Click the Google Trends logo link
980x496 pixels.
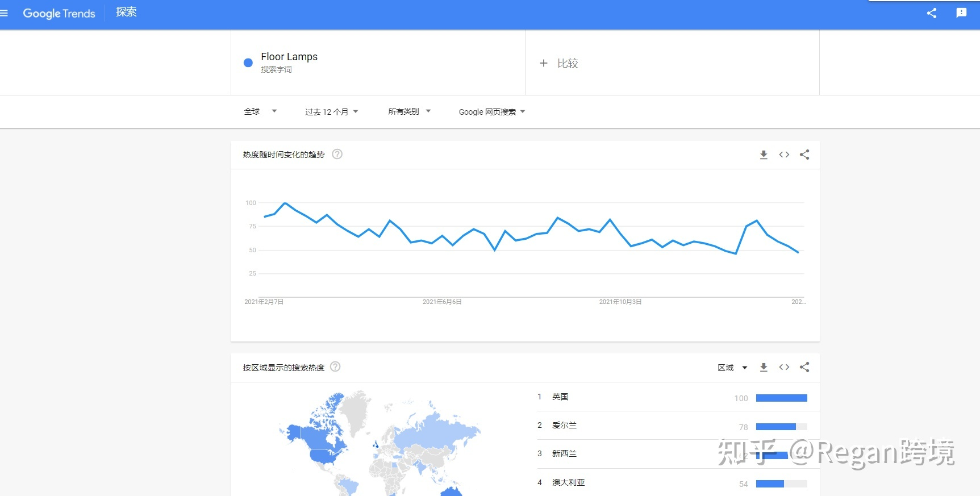point(59,13)
